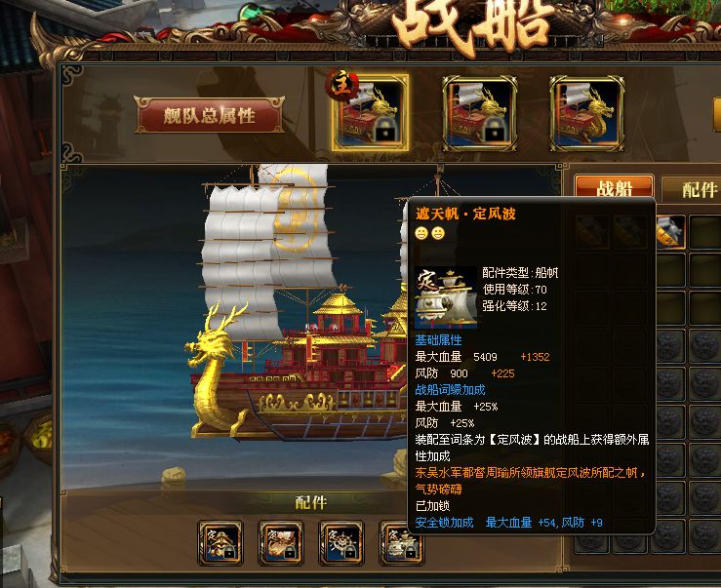Click the yellow button at top right edge
The width and height of the screenshot is (721, 588).
point(717,114)
